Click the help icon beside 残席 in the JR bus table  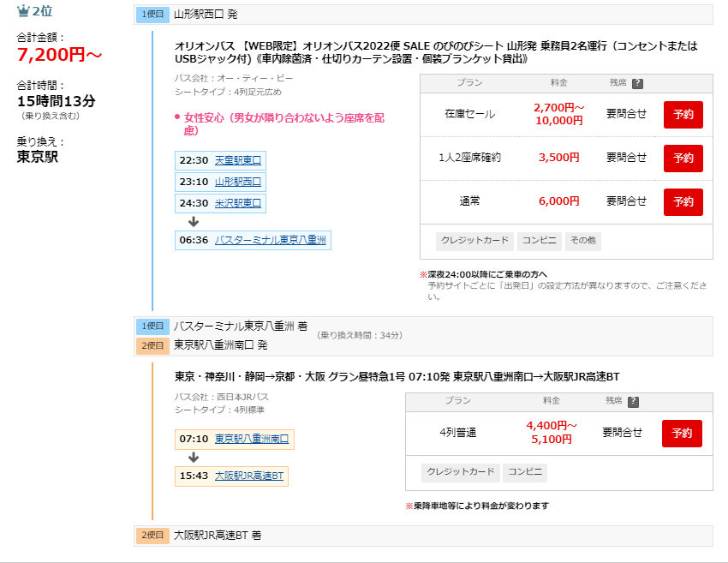tap(633, 401)
